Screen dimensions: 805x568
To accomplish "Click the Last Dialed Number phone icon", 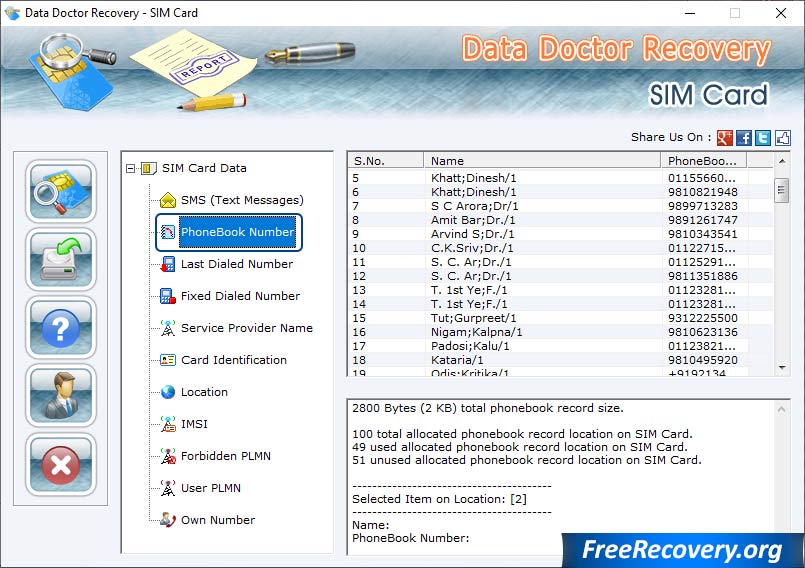I will pyautogui.click(x=168, y=264).
